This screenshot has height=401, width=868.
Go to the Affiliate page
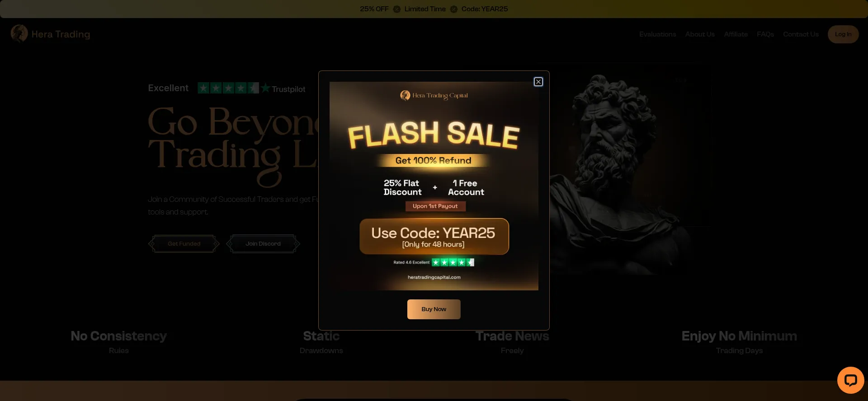click(736, 34)
